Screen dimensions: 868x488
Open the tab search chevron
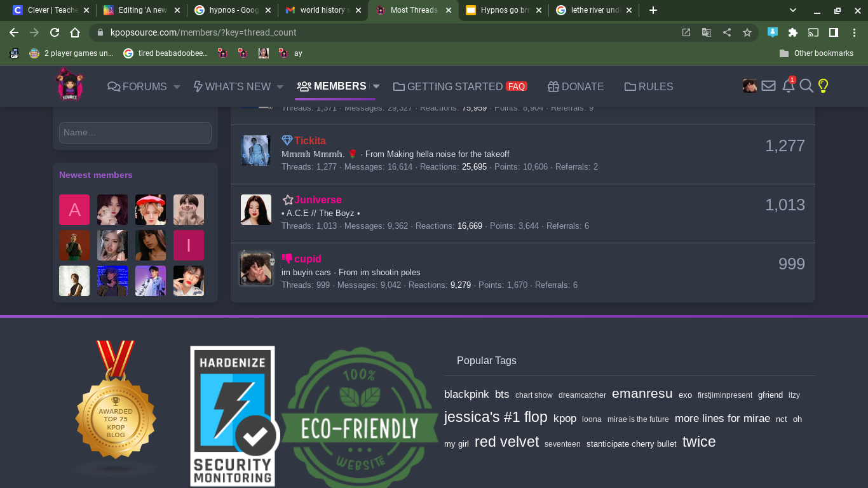[x=793, y=10]
